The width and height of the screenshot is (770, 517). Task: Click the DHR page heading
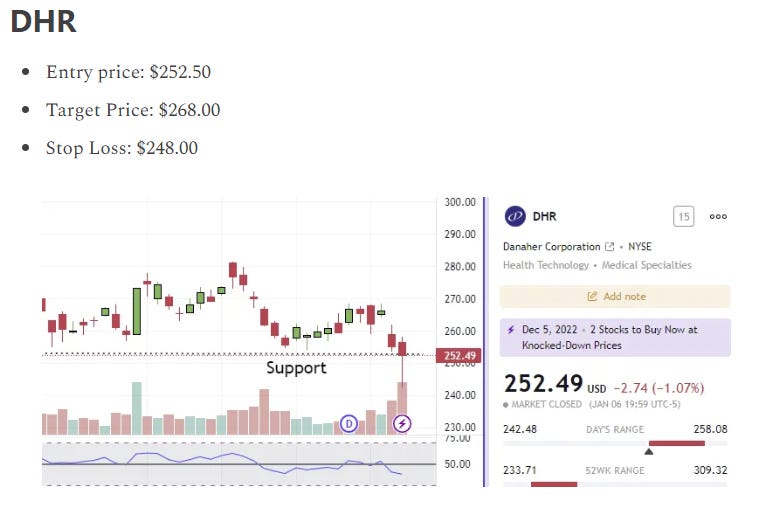coord(44,22)
